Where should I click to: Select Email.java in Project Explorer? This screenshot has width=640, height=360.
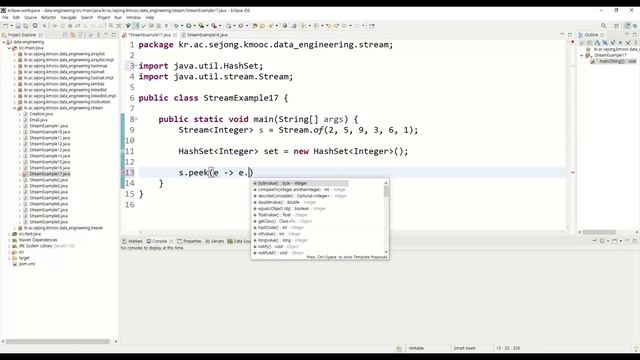(x=38, y=120)
